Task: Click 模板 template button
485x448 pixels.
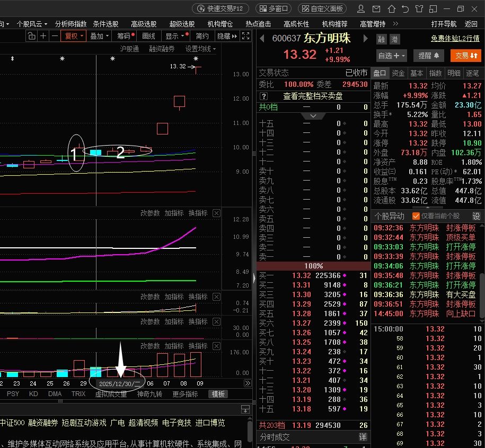Action: (218, 394)
